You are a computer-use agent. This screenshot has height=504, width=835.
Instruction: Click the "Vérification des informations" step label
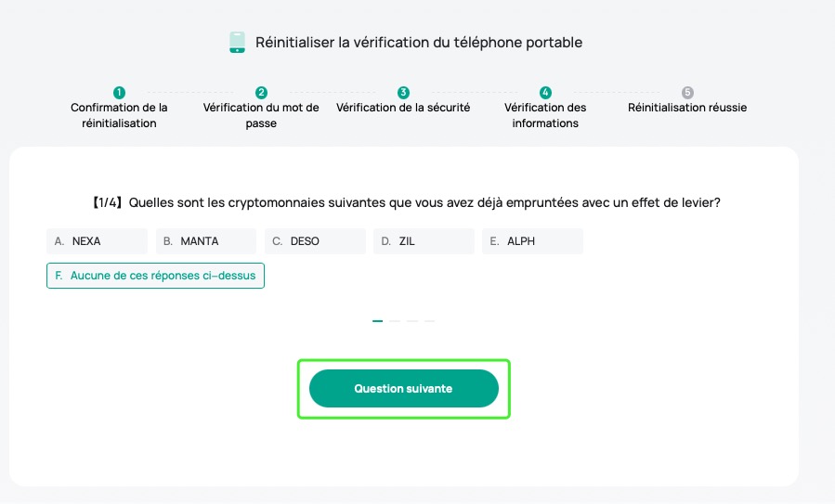point(545,115)
